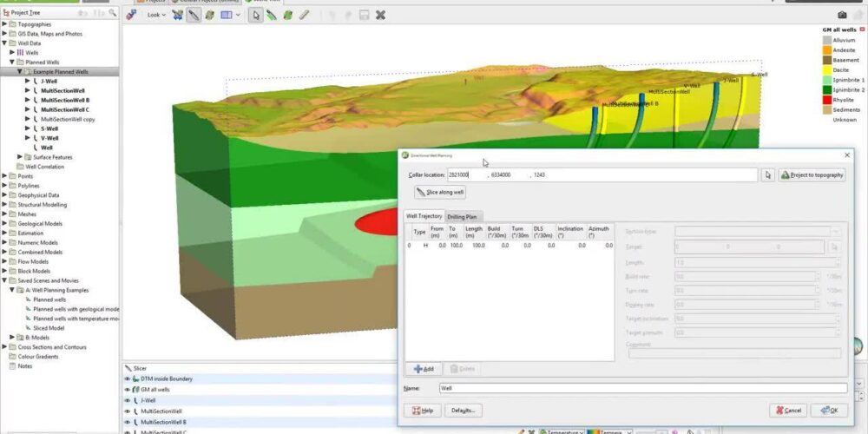Close the Directional Well Planning dialog
The image size is (868, 434).
tap(847, 155)
